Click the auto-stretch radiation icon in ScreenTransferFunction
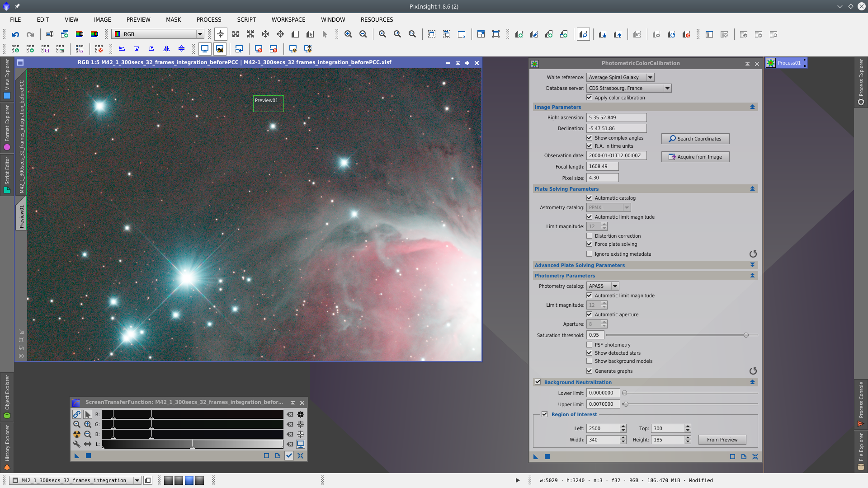868x488 pixels. (76, 434)
